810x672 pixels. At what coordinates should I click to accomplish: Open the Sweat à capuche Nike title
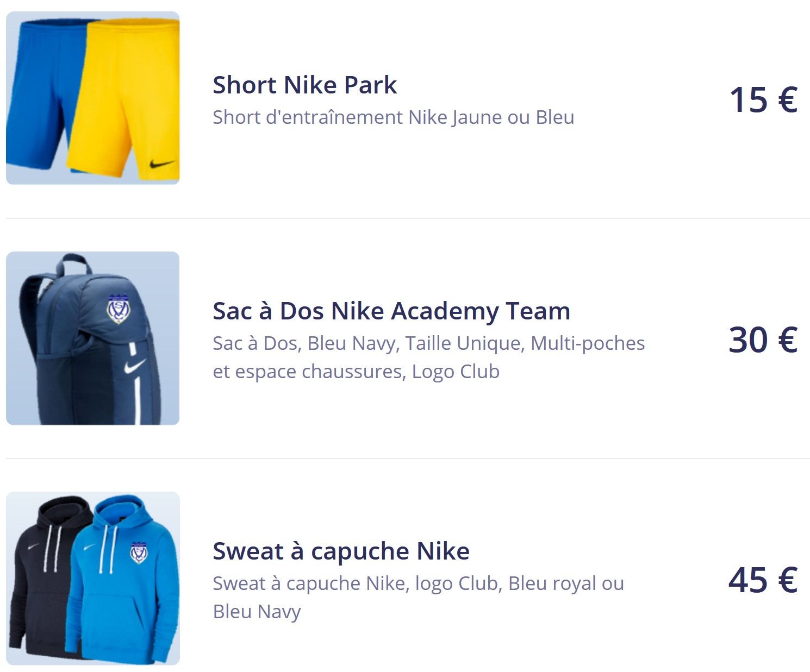click(x=341, y=551)
